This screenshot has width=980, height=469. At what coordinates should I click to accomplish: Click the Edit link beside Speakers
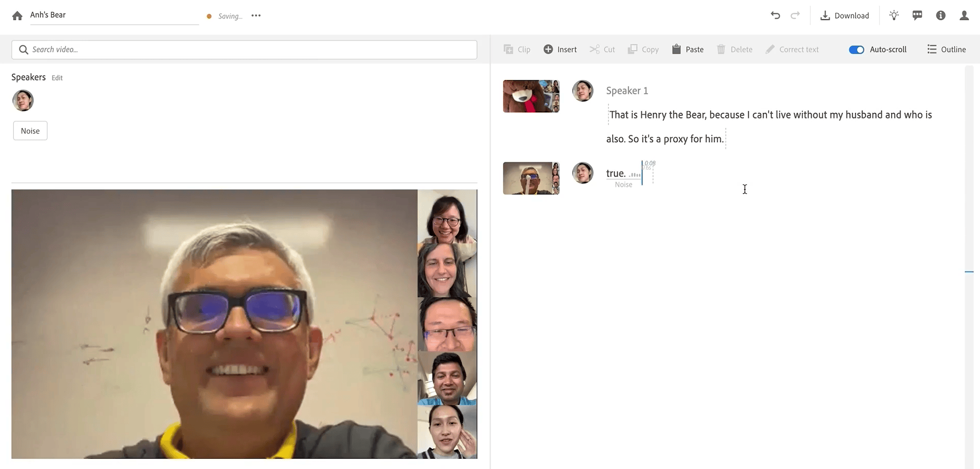tap(57, 78)
